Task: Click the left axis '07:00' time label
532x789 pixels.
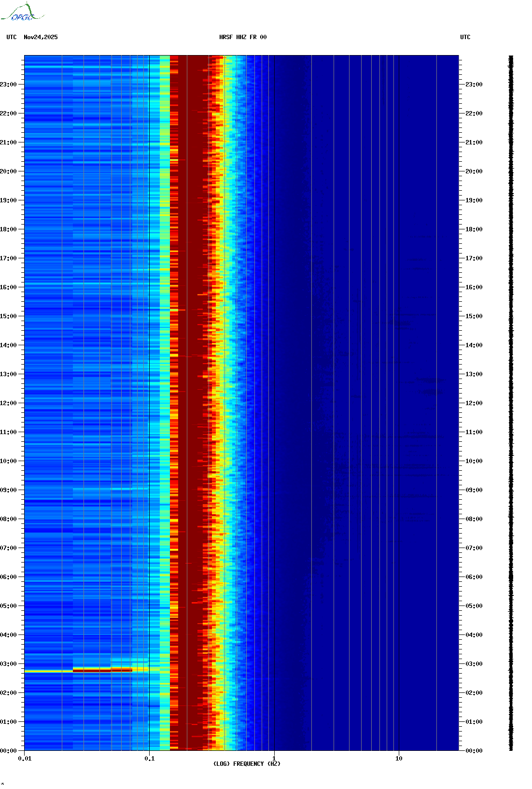Action: [8, 548]
